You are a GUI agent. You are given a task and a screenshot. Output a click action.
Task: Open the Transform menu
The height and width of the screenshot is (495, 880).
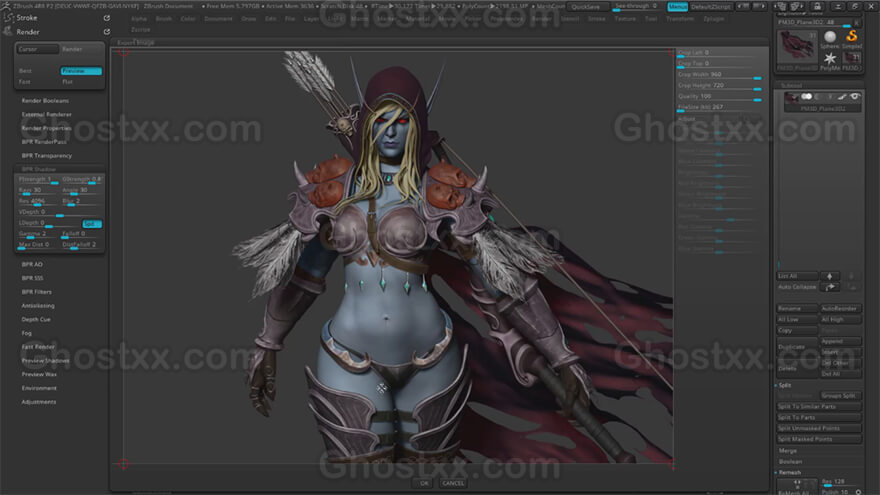click(680, 19)
